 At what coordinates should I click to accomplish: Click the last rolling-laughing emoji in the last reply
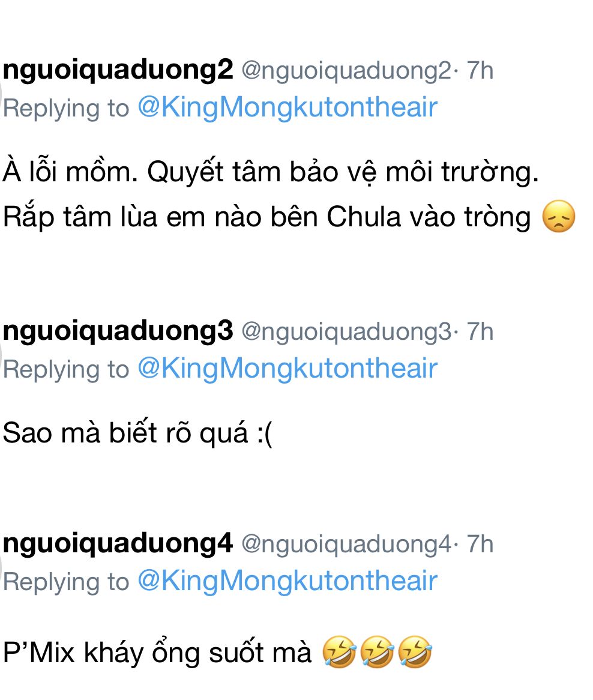click(x=415, y=653)
